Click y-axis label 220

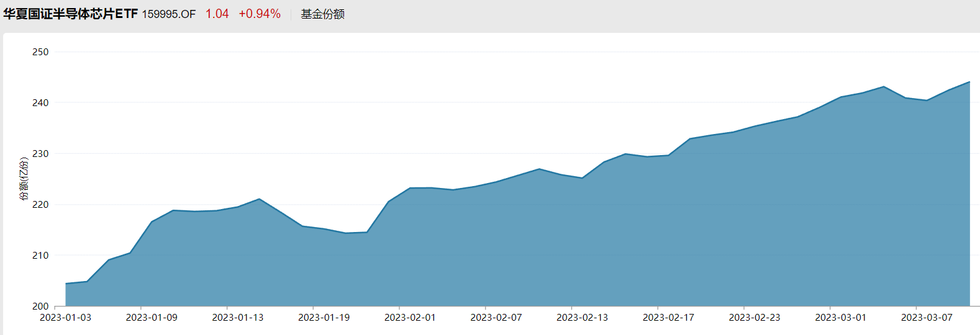pos(40,205)
